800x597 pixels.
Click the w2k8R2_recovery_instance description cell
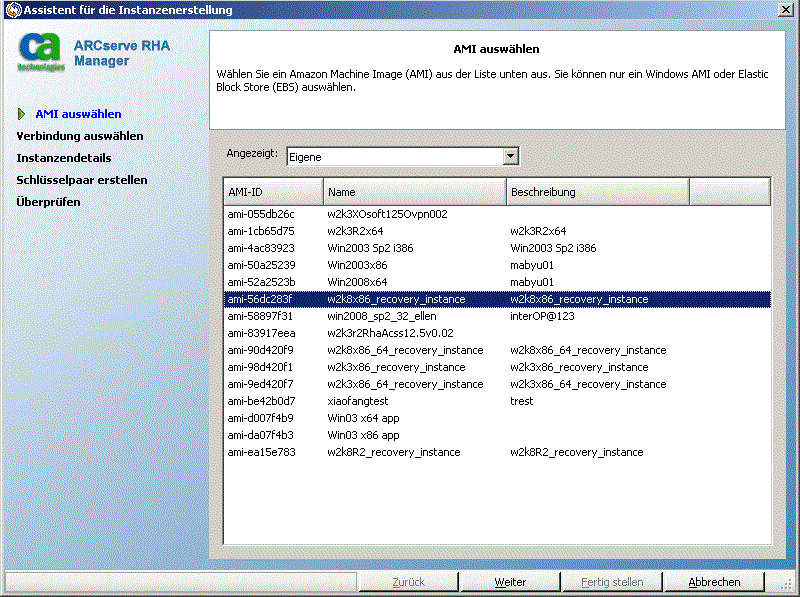click(x=577, y=452)
